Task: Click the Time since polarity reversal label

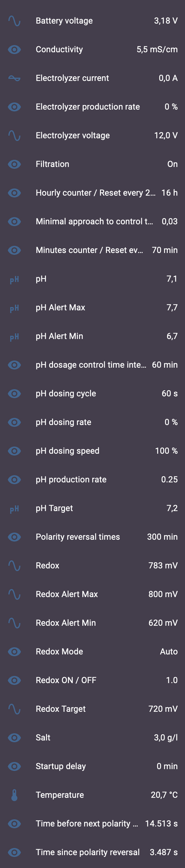Action: coord(87,852)
